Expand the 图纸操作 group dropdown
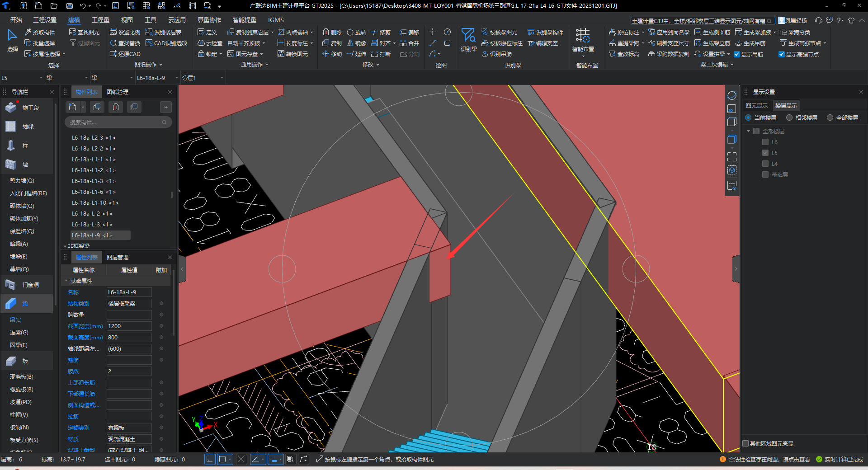Image resolution: width=868 pixels, height=470 pixels. (x=160, y=65)
